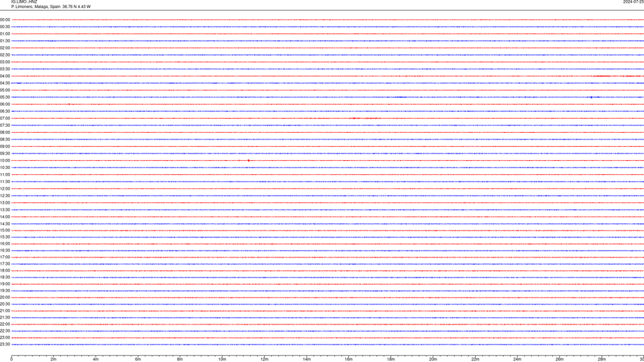Select the 22:00 trace label
Image resolution: width=644 pixels, height=362 pixels.
pos(5,324)
